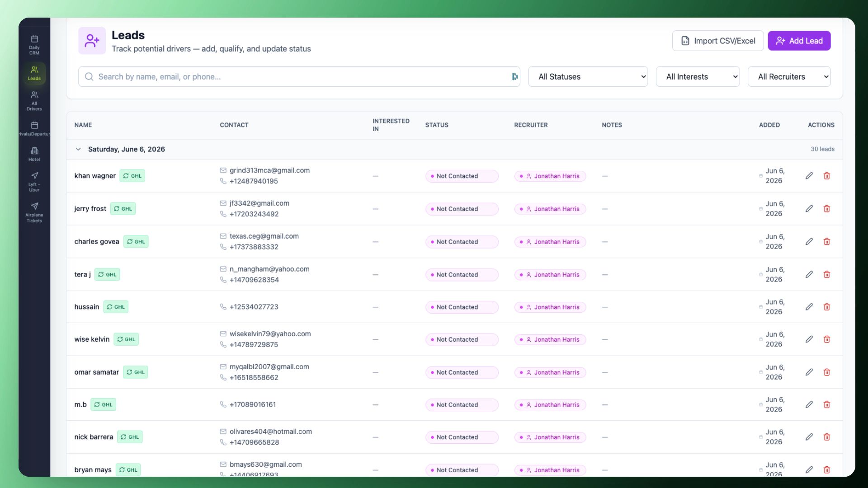868x488 pixels.
Task: Edit the charles govea lead
Action: coord(809,242)
